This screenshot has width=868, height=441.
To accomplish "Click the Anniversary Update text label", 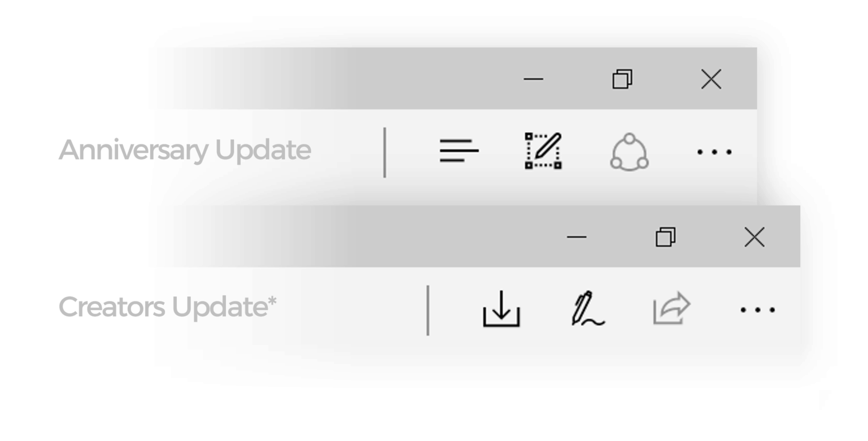I will (185, 150).
